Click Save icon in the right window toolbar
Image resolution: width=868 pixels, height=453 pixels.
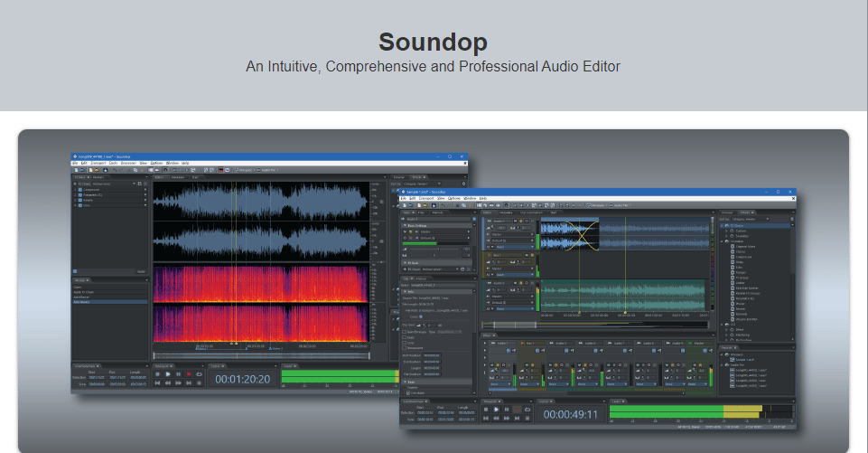coord(434,205)
